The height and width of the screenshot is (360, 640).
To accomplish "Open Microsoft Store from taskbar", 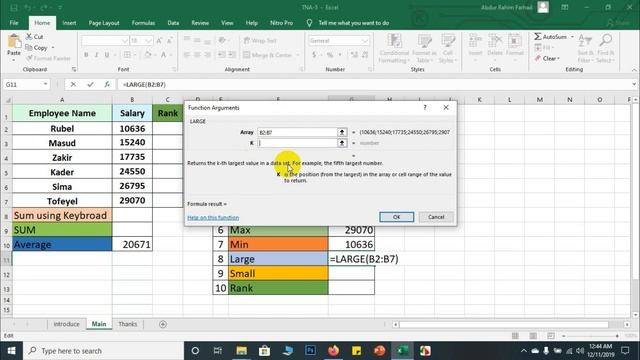I will click(264, 351).
